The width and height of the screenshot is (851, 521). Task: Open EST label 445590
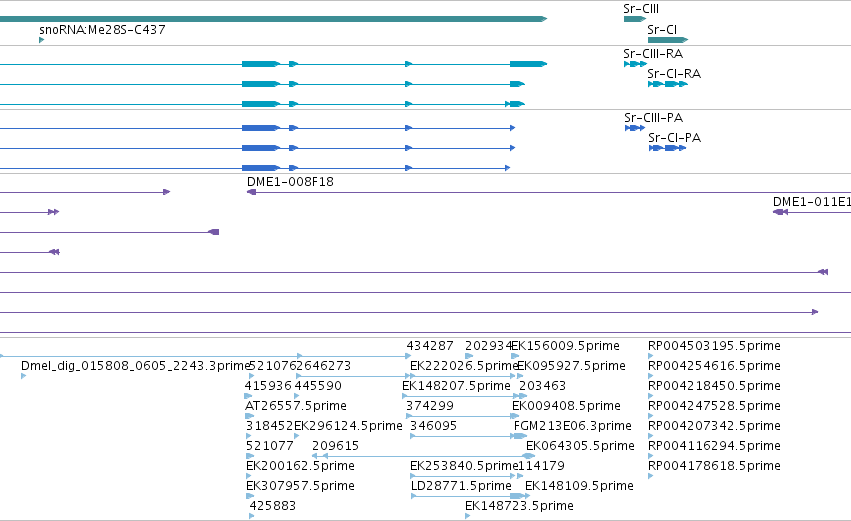point(318,386)
